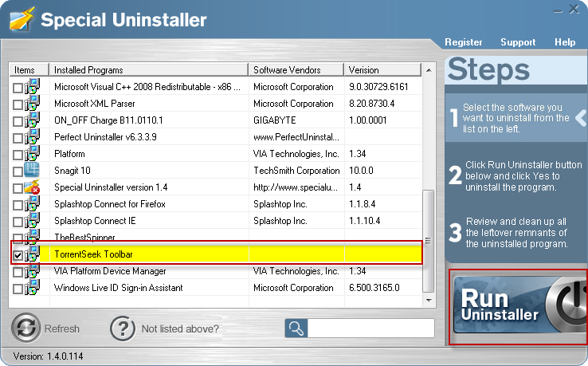Screen dimensions: 588x366
Task: Check the box for VIA Platform Device Manager
Action: (x=18, y=272)
